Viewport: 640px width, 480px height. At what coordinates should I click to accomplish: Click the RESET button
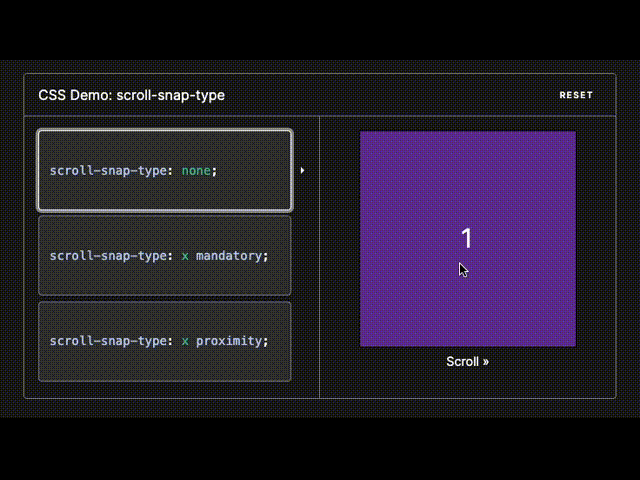click(576, 95)
